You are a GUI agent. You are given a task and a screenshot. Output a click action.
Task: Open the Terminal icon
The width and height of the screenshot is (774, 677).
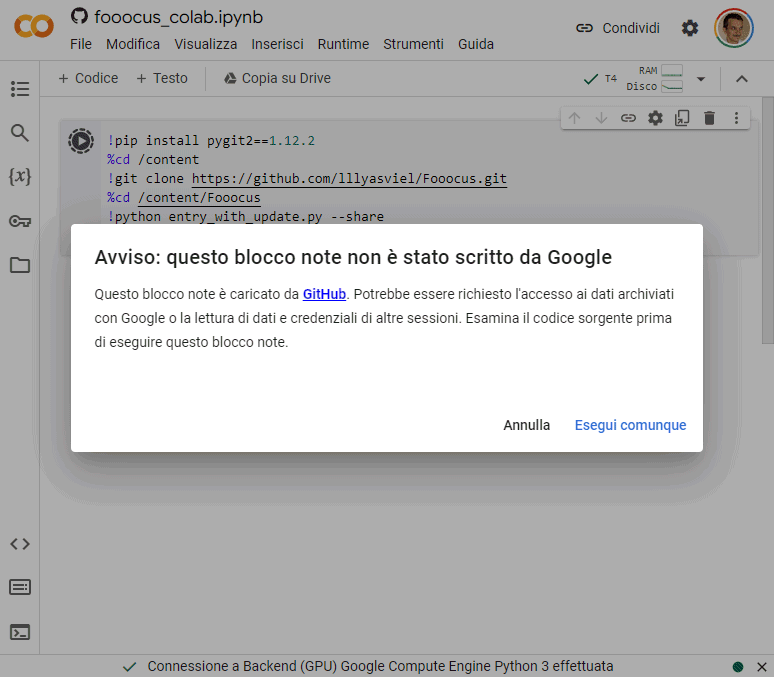20,632
